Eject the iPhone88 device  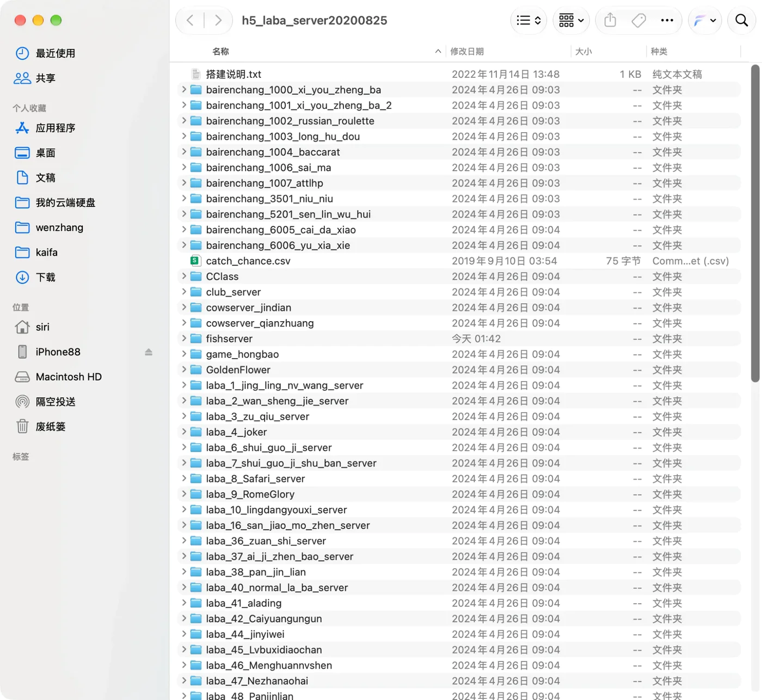tap(149, 352)
